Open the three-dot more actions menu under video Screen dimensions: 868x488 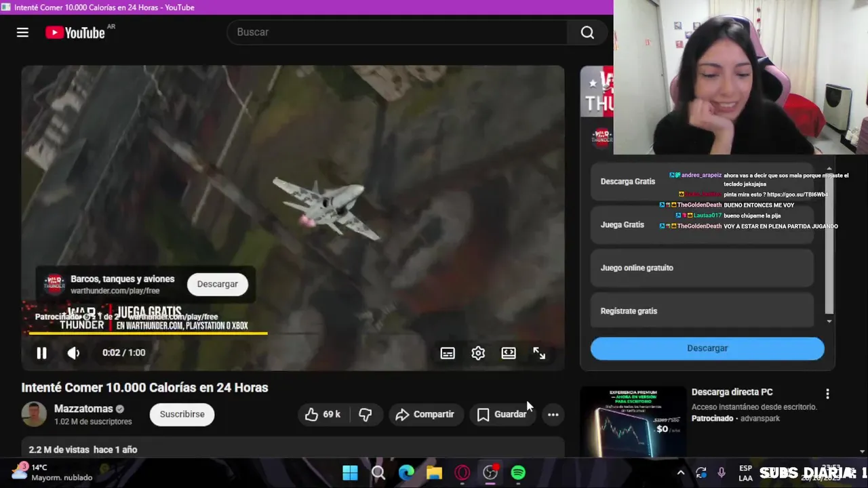[x=553, y=414]
